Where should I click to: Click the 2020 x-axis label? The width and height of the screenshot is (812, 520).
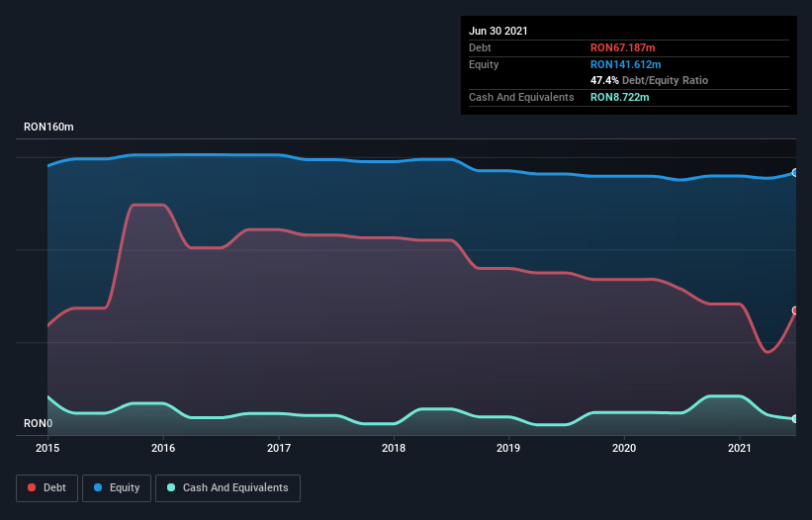[x=624, y=448]
